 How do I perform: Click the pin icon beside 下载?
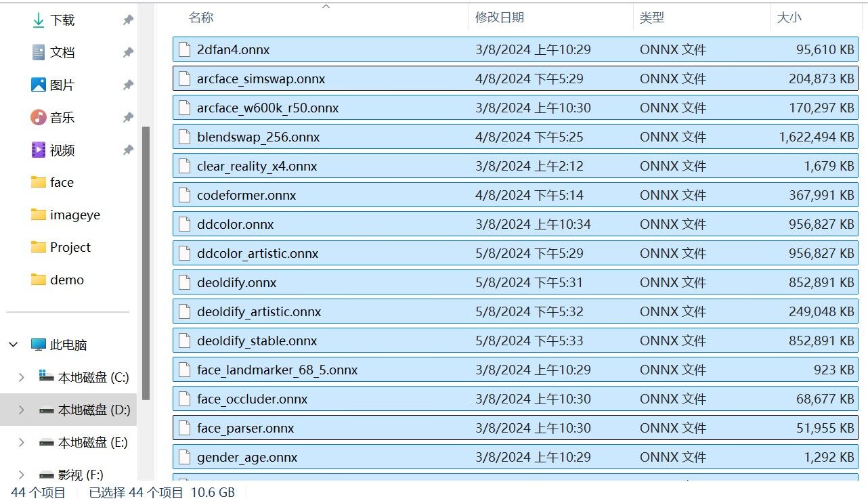pos(128,20)
